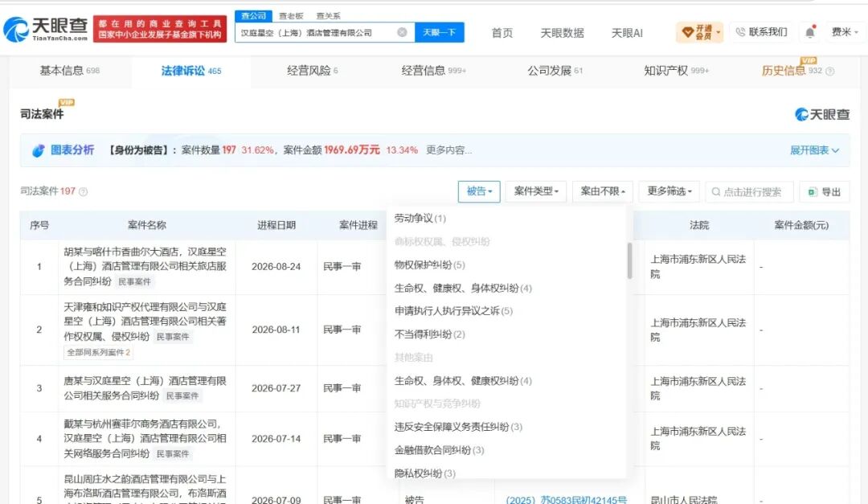Open the 案件类型 dropdown

coord(536,191)
